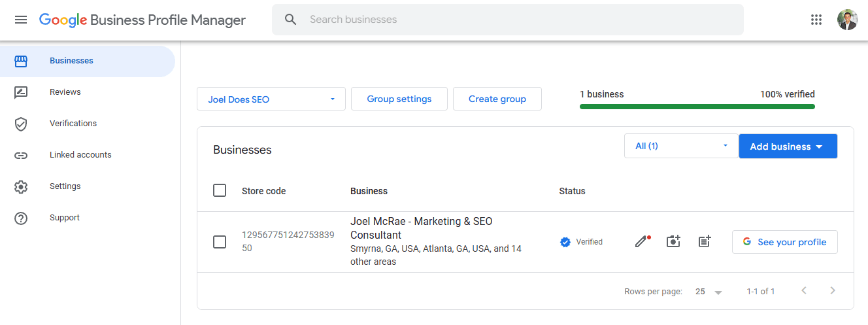Go to previous page arrow
The height and width of the screenshot is (325, 868).
point(804,290)
